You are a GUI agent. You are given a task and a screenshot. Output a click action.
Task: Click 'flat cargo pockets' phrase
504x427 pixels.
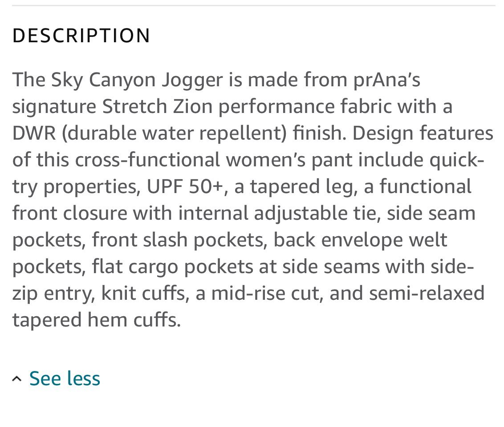click(173, 267)
